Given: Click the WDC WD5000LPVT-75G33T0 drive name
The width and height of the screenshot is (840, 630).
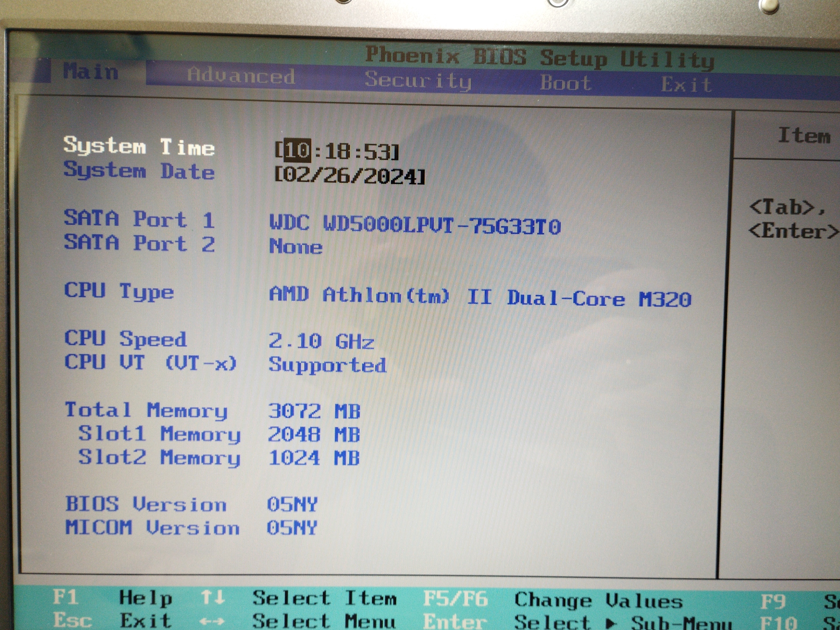Looking at the screenshot, I should pos(415,226).
